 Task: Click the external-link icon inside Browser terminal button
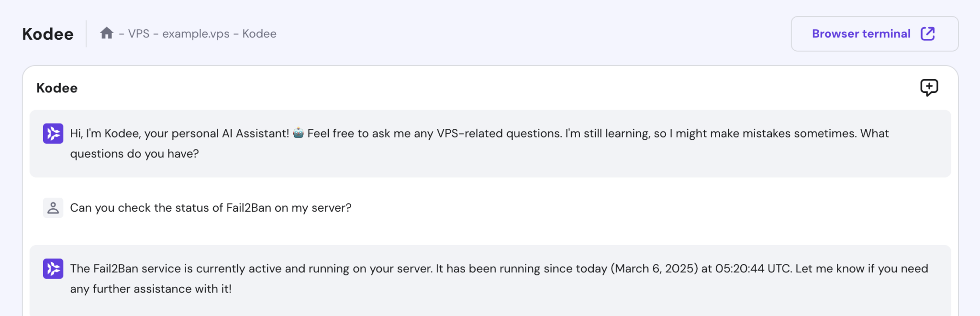927,34
